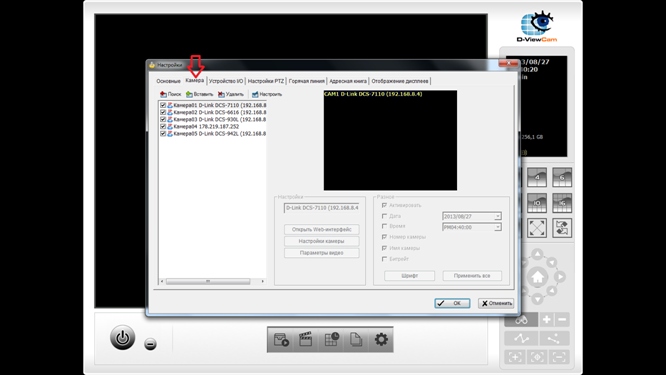Screen dimensions: 667x375
Task: Expand the time dropdown PM04:40:00
Action: click(x=497, y=227)
